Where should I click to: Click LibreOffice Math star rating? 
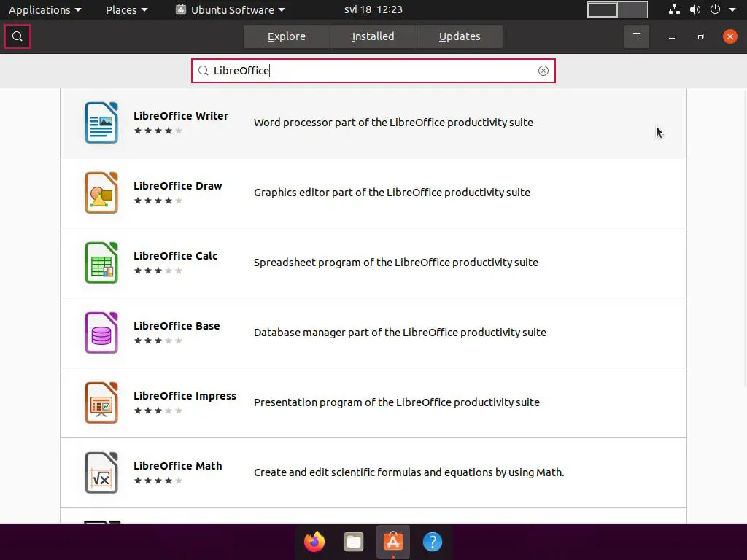(158, 481)
